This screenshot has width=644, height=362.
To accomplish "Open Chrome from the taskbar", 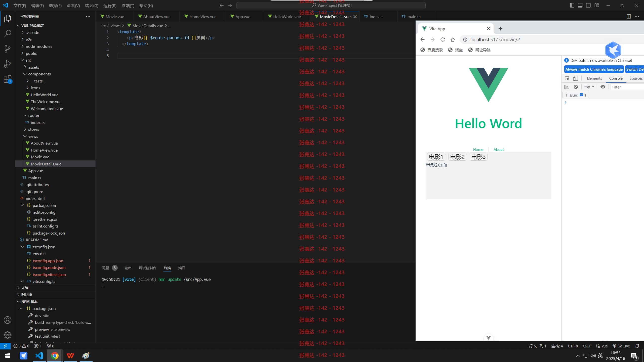I will 55,356.
